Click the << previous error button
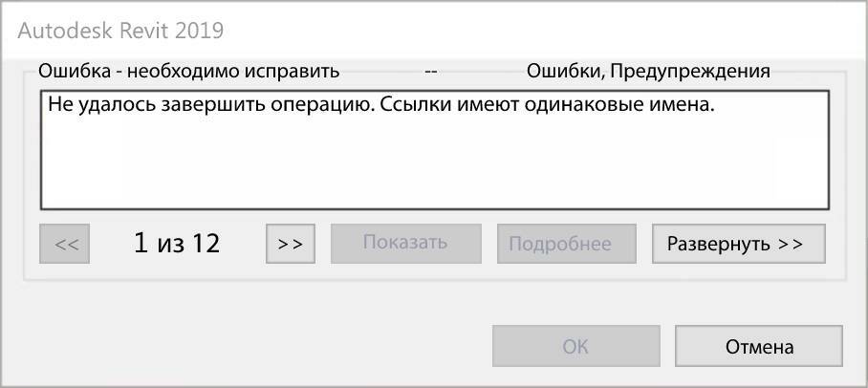 coord(66,244)
